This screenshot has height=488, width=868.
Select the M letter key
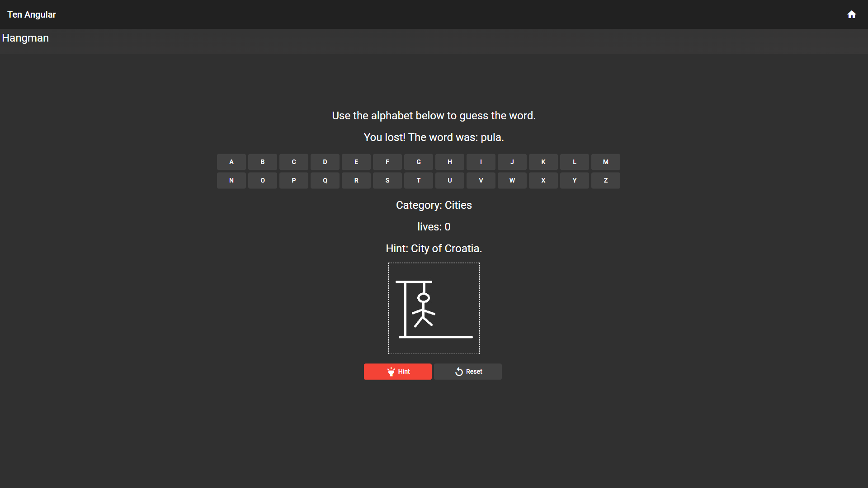tap(606, 162)
